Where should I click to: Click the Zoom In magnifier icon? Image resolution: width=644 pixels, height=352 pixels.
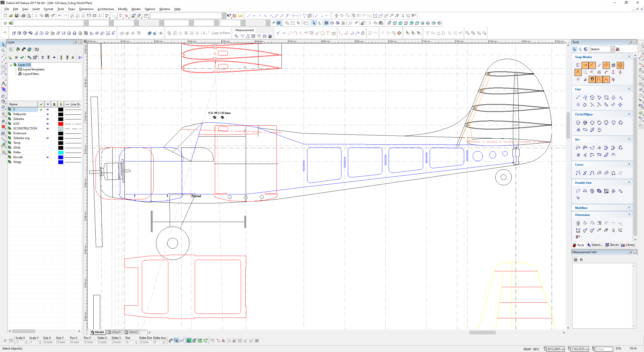click(x=72, y=16)
